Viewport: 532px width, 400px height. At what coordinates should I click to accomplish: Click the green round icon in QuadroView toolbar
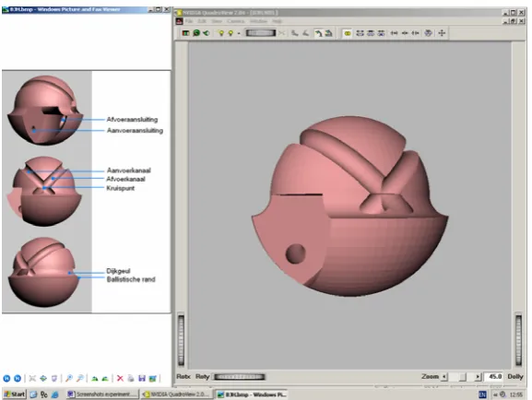tap(196, 33)
